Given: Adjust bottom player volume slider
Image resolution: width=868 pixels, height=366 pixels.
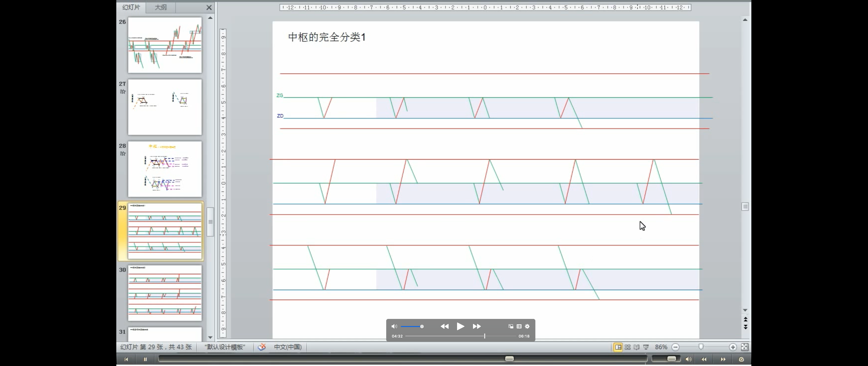Looking at the screenshot, I should click(666, 359).
